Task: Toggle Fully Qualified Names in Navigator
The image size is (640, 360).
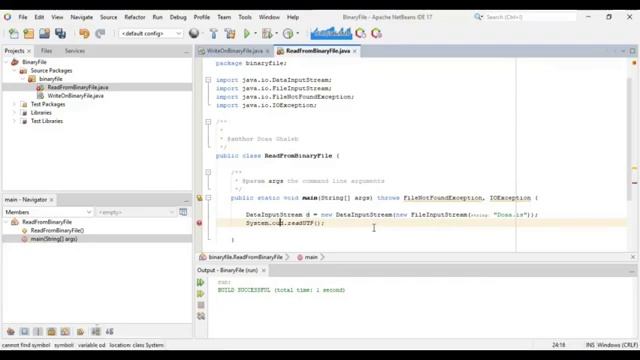Action: (80, 331)
